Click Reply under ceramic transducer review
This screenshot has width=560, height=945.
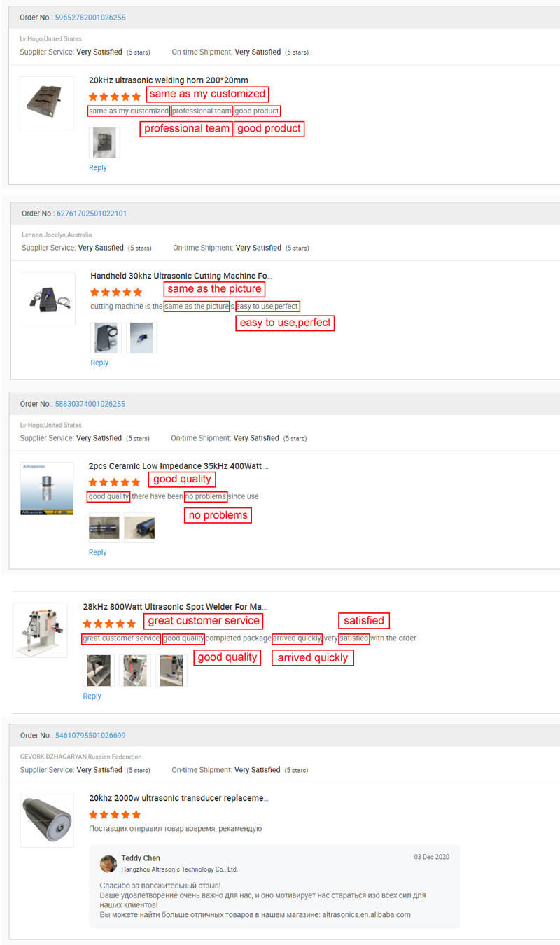[x=97, y=552]
